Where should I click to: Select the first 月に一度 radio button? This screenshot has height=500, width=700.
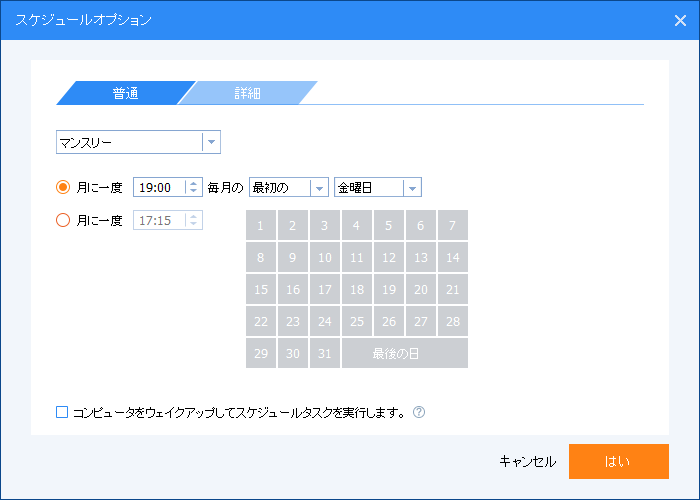click(x=63, y=187)
